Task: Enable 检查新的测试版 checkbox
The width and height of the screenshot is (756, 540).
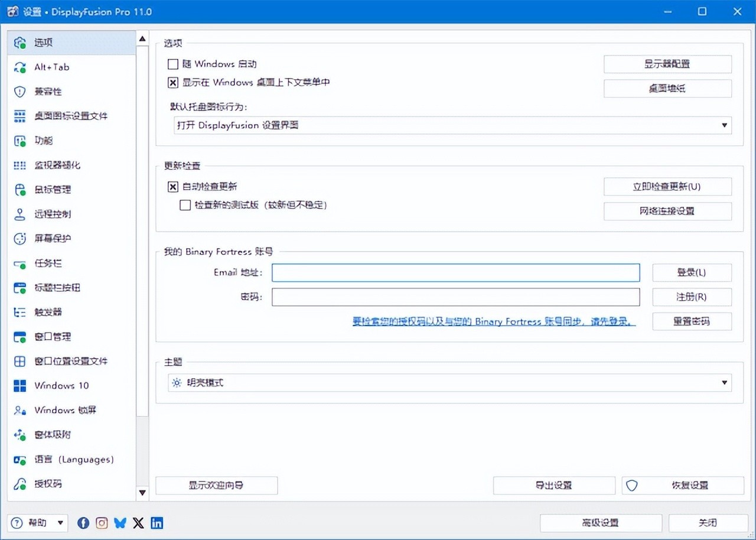Action: tap(185, 205)
